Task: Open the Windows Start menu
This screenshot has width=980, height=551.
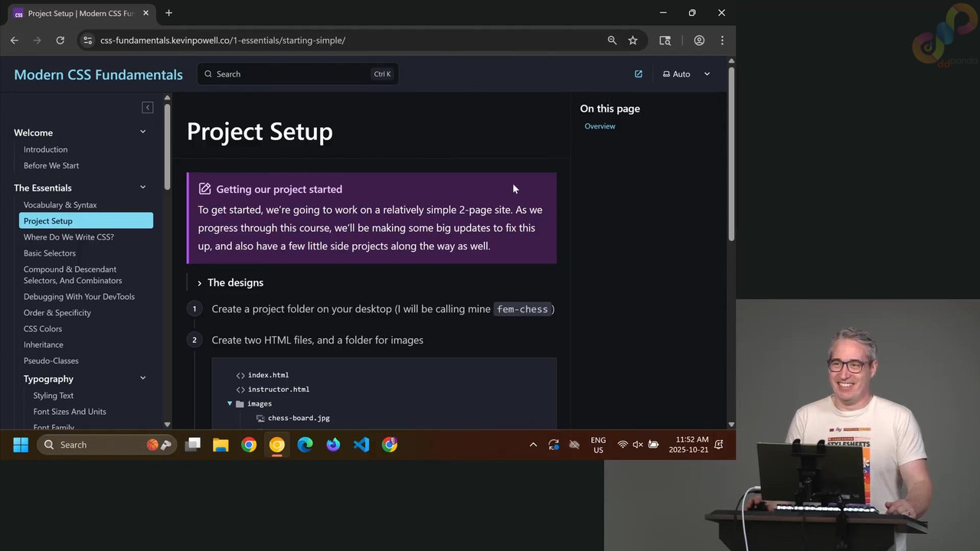Action: 21,445
